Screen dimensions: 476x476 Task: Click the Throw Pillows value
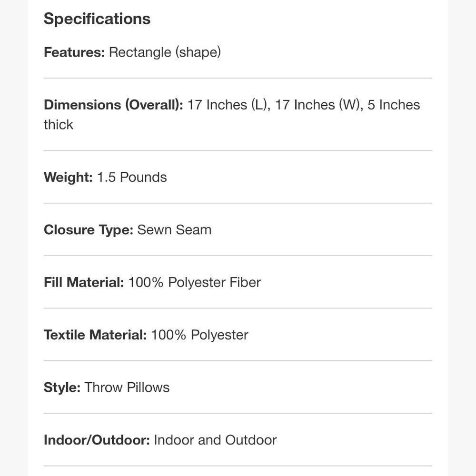coord(127,387)
